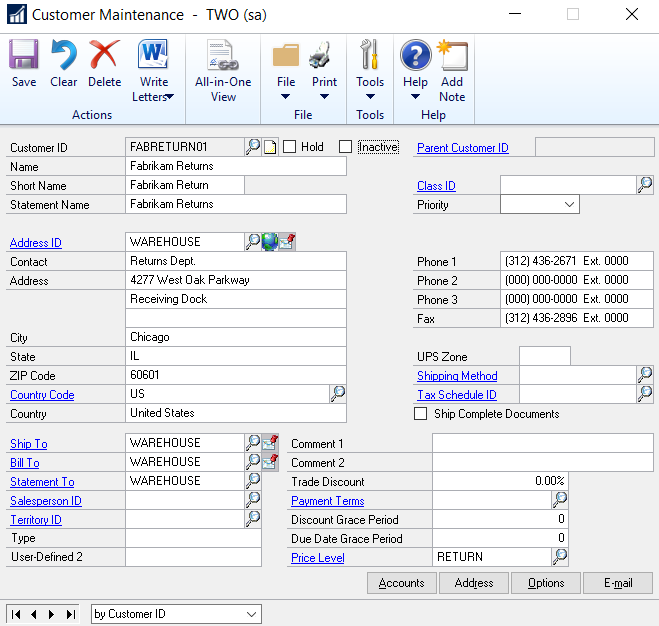Image resolution: width=659 pixels, height=626 pixels.
Task: Click the City field Chicago
Action: [236, 337]
